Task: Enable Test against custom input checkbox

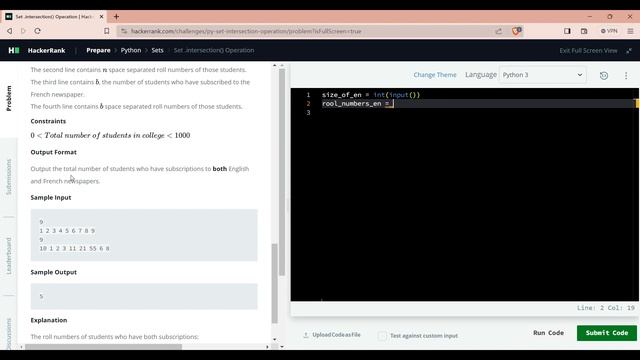Action: [382, 336]
